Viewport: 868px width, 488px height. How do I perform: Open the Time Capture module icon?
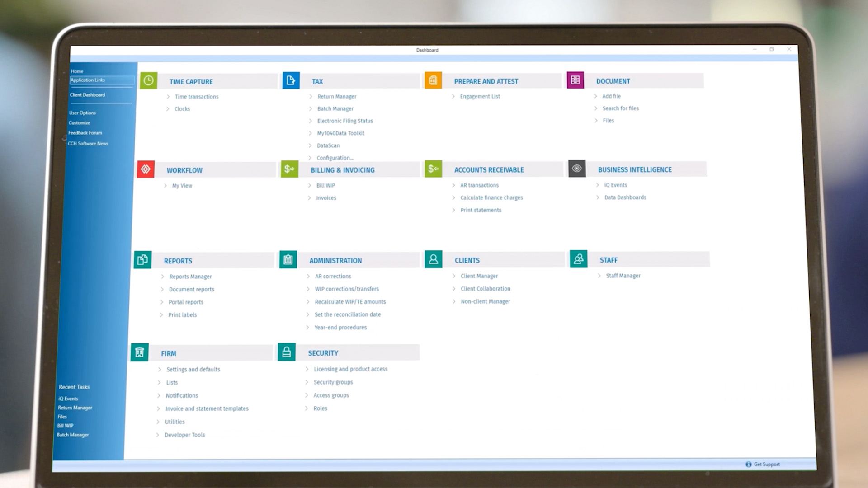(147, 80)
